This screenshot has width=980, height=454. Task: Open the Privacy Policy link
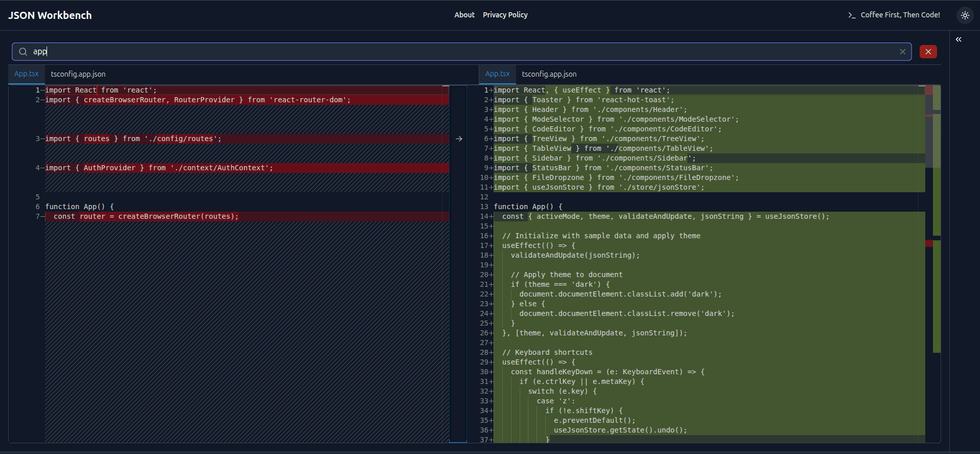(x=505, y=15)
